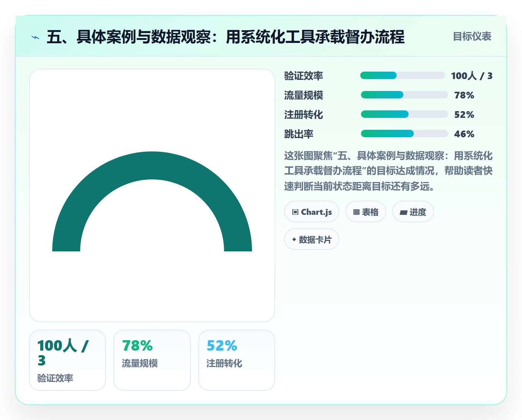The width and height of the screenshot is (522, 420).
Task: Open the 流量规模 stat card showing 78%
Action: [x=152, y=360]
